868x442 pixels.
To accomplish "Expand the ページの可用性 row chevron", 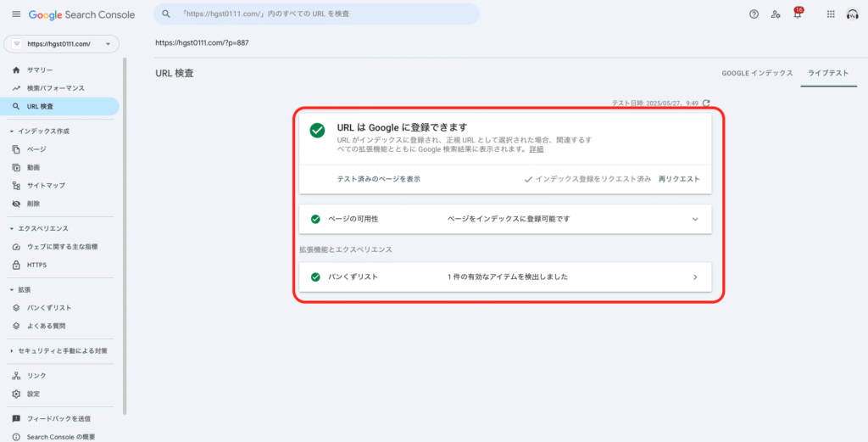I will pyautogui.click(x=695, y=219).
